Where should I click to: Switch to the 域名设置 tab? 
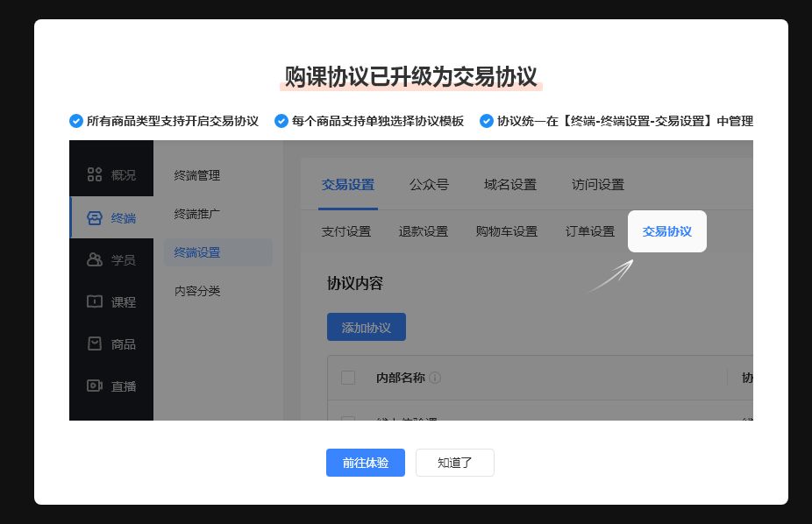[510, 185]
